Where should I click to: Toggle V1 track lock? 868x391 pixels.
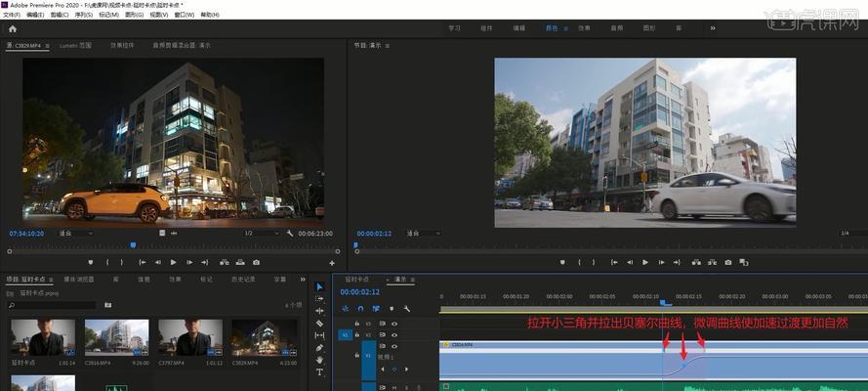coord(357,355)
